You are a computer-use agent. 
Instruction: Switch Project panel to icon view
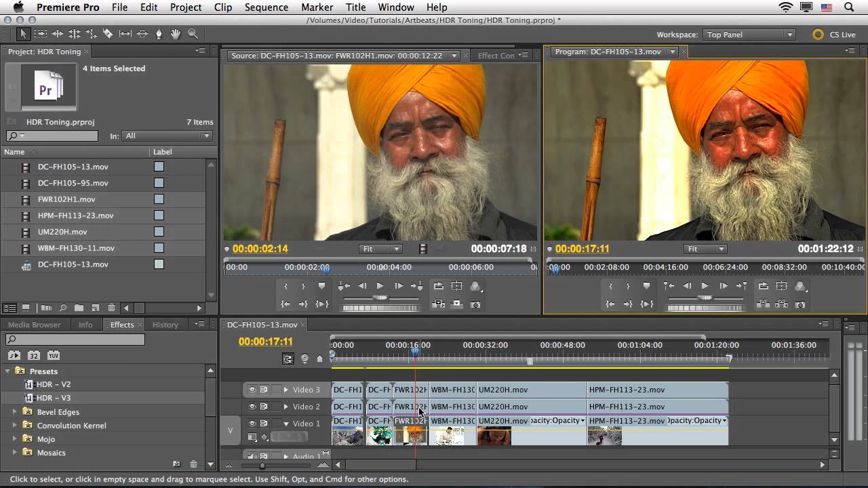click(x=26, y=308)
